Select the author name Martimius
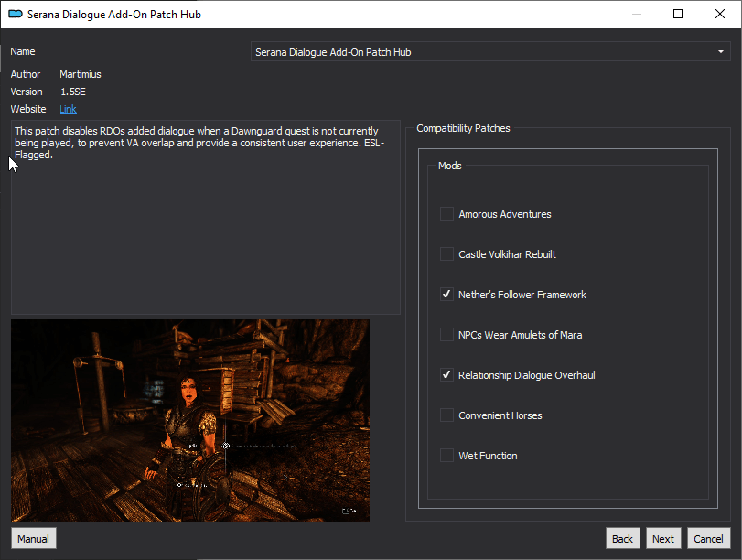The image size is (742, 560). (81, 74)
